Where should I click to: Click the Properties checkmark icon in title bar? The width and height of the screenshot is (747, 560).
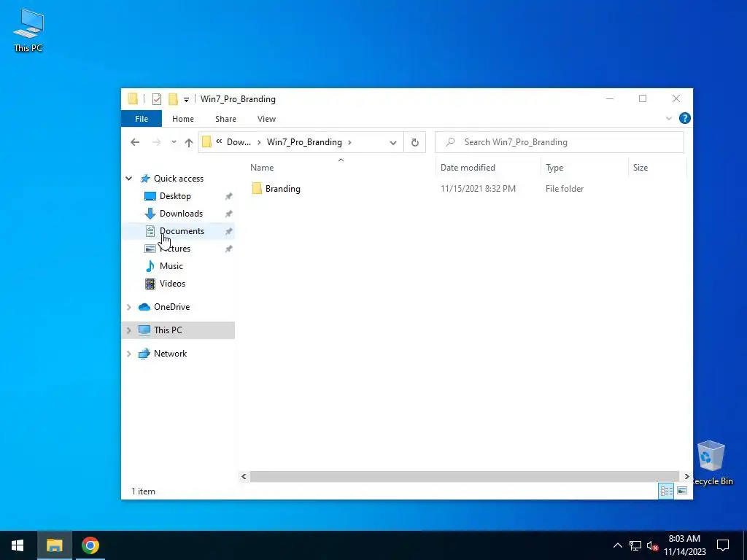coord(157,99)
